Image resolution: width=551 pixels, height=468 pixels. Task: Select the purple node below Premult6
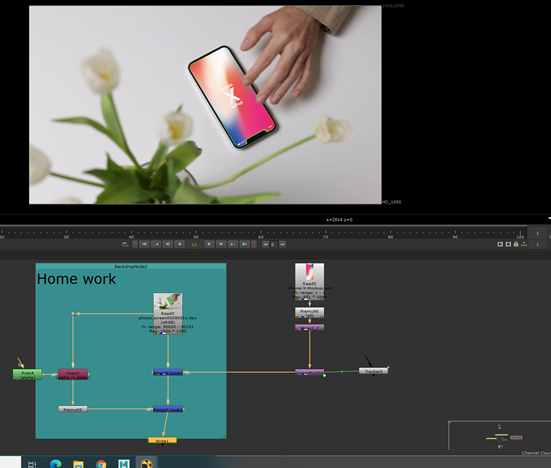pyautogui.click(x=310, y=327)
